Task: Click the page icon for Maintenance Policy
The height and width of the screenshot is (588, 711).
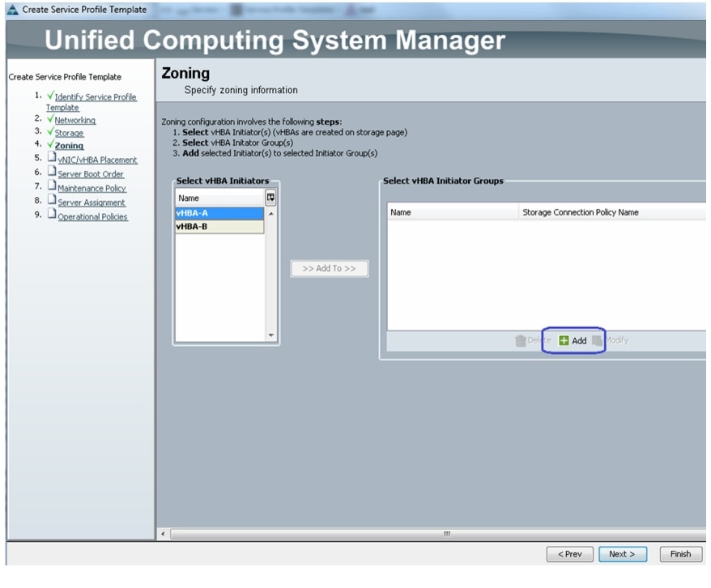Action: 52,185
